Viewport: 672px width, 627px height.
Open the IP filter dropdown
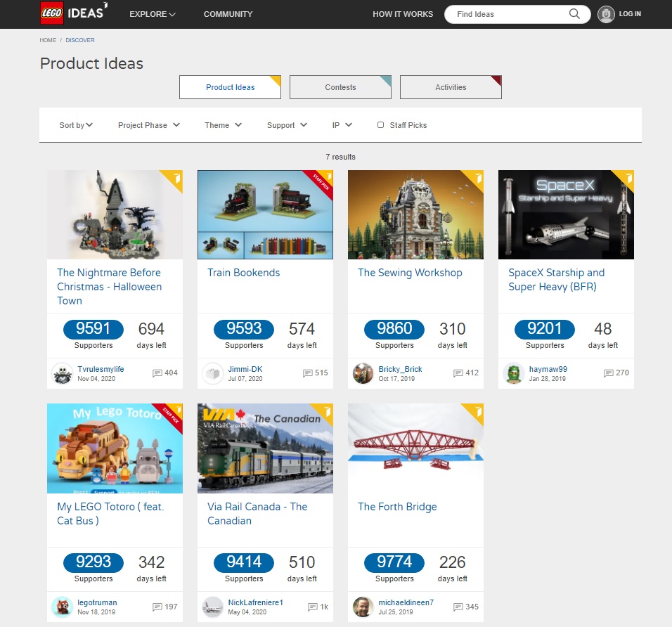(342, 125)
